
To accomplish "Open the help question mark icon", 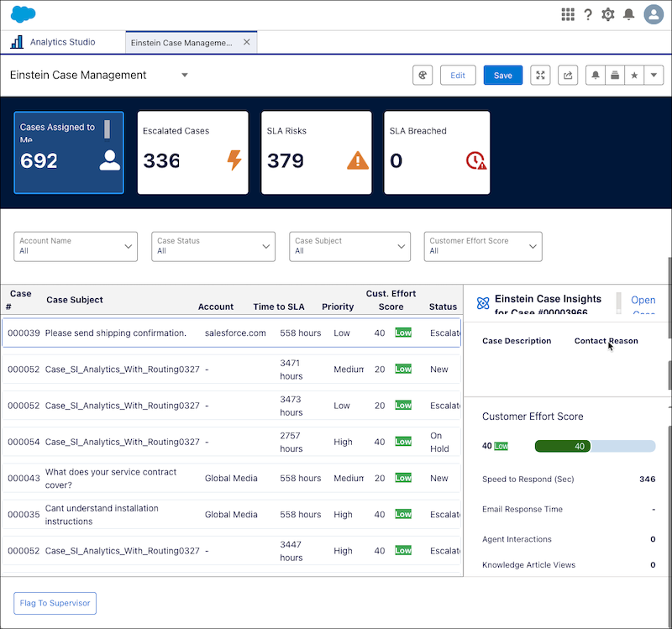I will pyautogui.click(x=588, y=14).
